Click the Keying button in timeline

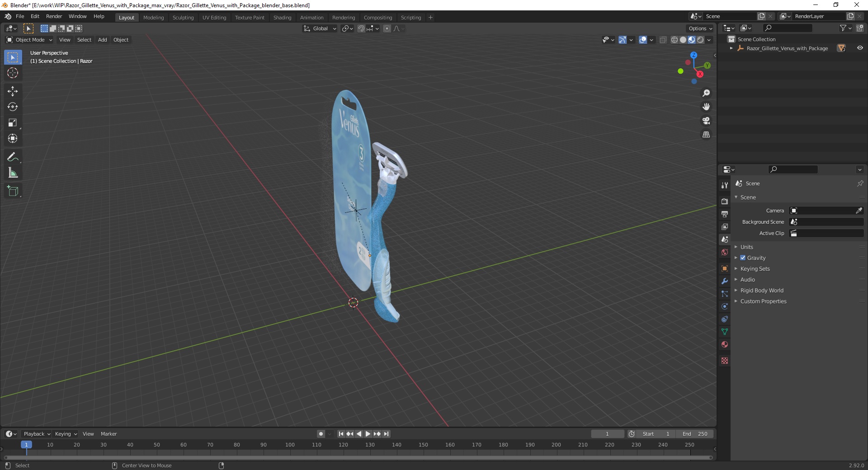point(66,434)
